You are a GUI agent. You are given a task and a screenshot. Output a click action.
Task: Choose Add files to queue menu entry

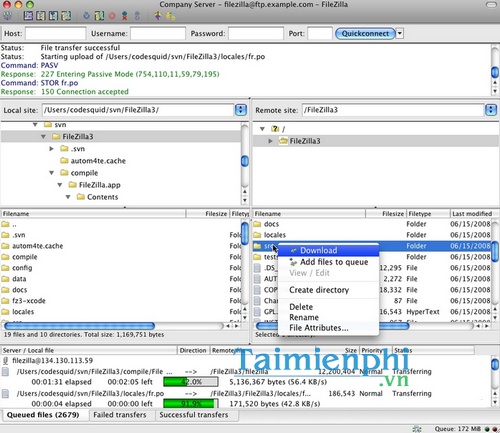pyautogui.click(x=328, y=262)
